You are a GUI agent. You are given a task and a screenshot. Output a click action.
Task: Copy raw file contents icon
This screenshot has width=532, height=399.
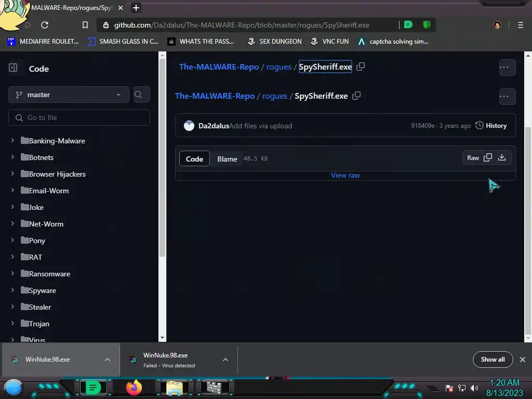487,157
